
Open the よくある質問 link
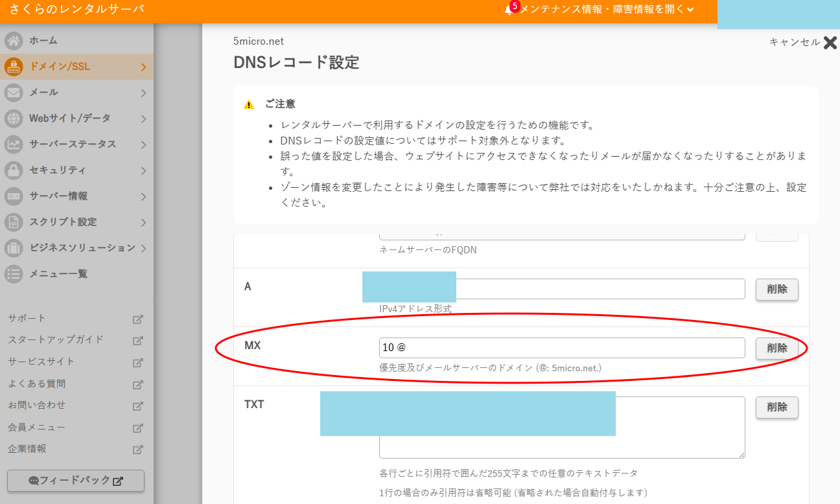coord(37,384)
